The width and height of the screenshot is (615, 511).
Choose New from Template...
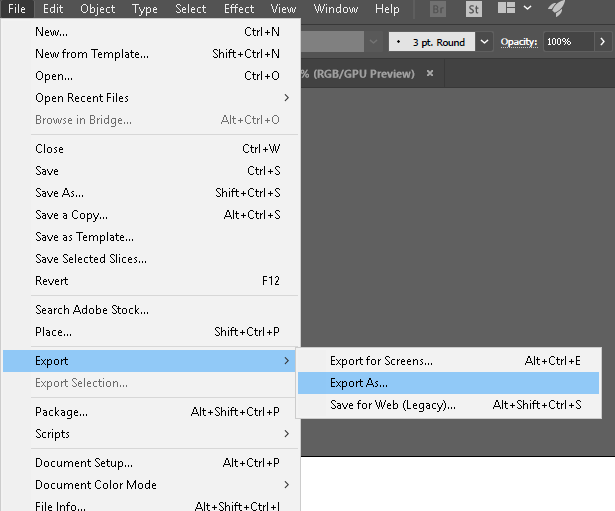pos(150,54)
